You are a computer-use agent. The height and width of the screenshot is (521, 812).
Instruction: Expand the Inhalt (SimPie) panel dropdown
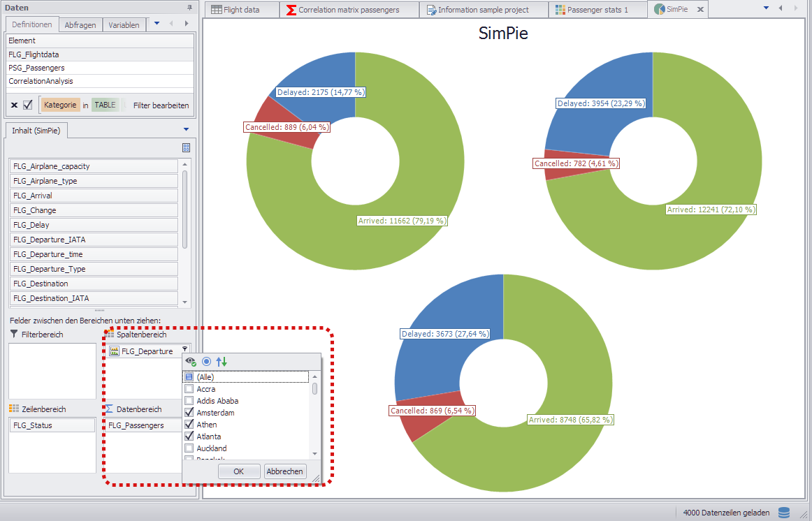pos(186,129)
